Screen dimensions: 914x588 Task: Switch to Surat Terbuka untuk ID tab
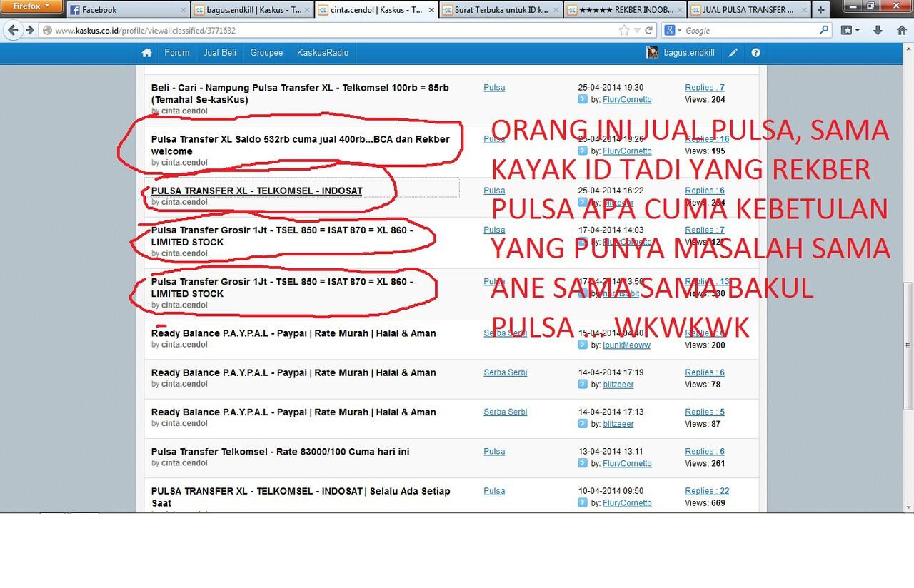point(502,10)
